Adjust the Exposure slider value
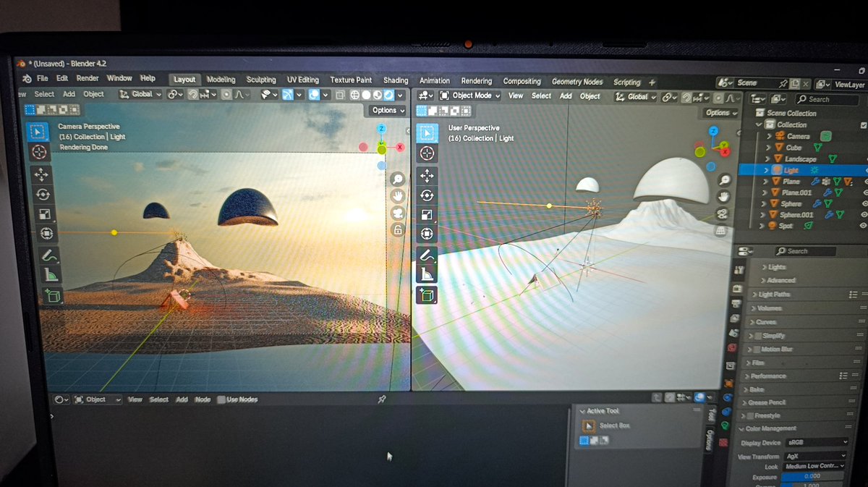 click(812, 477)
